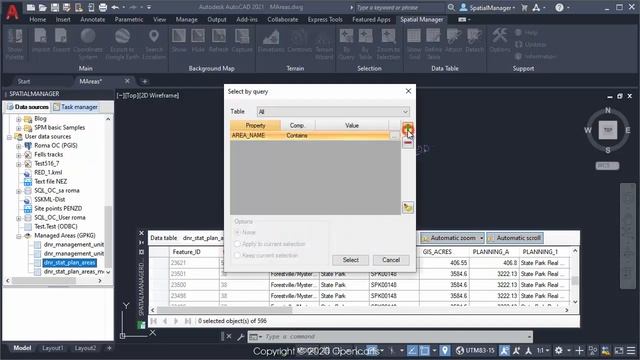Select Apply to current selection radio
Screen dimensions: 640x360
(237, 244)
